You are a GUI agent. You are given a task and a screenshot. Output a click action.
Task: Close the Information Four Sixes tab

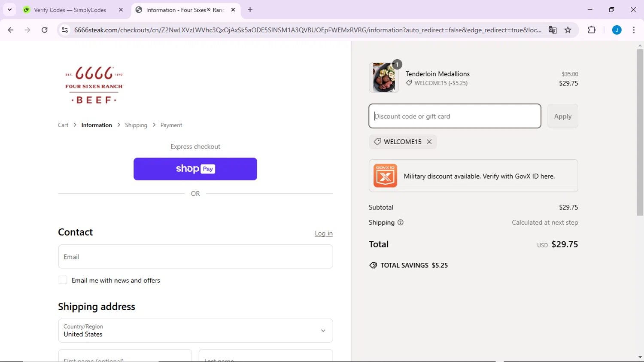point(233,10)
